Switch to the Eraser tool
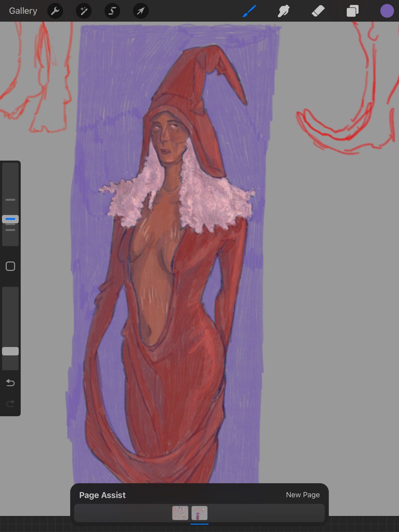This screenshot has height=532, width=399. pyautogui.click(x=318, y=11)
